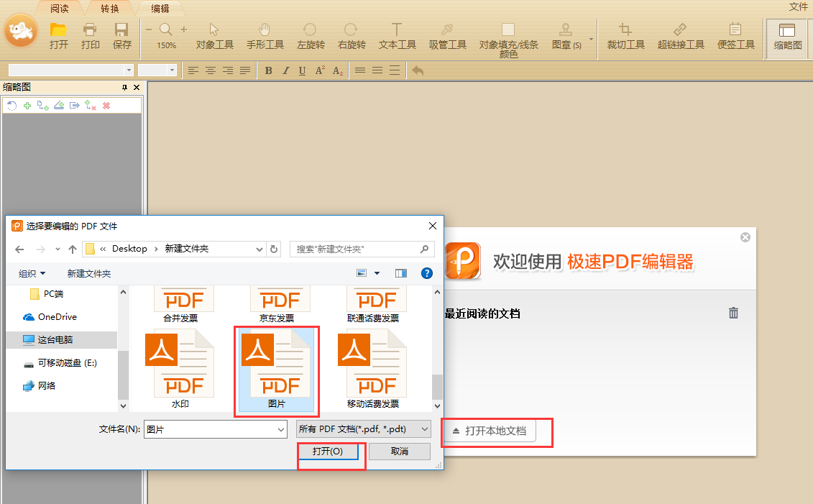Screen dimensions: 813x504
Task: Toggle the Thumbnail (缩略图) panel button
Action: coord(787,36)
